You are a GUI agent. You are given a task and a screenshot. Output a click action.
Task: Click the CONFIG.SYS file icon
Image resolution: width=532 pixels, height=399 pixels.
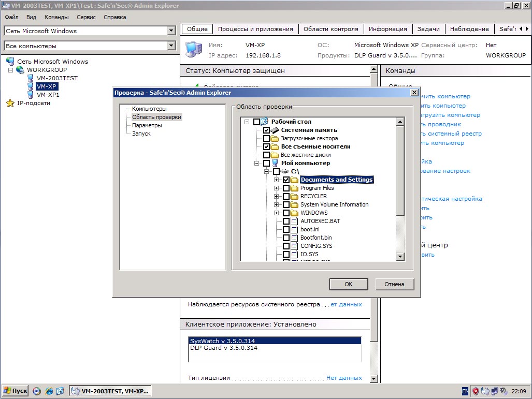click(295, 246)
